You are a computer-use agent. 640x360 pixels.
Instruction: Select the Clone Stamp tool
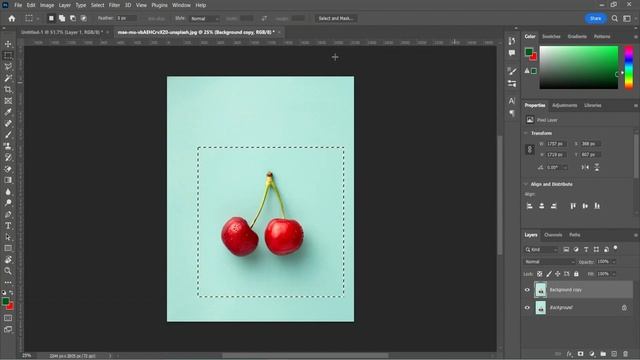click(8, 146)
